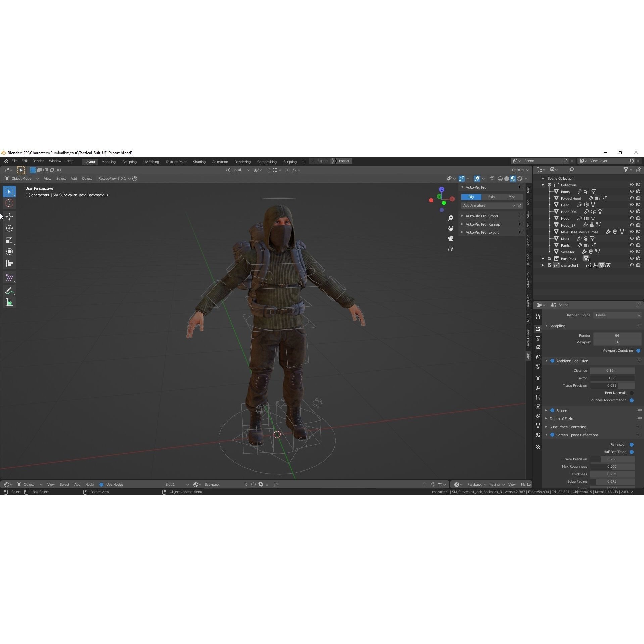Disable Viewport Denoising checkbox
This screenshot has height=644, width=644.
(x=638, y=351)
